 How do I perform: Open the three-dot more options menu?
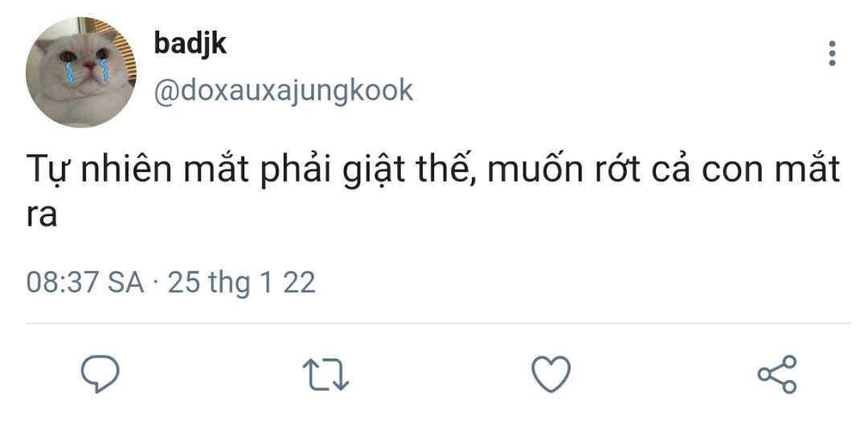[x=832, y=54]
